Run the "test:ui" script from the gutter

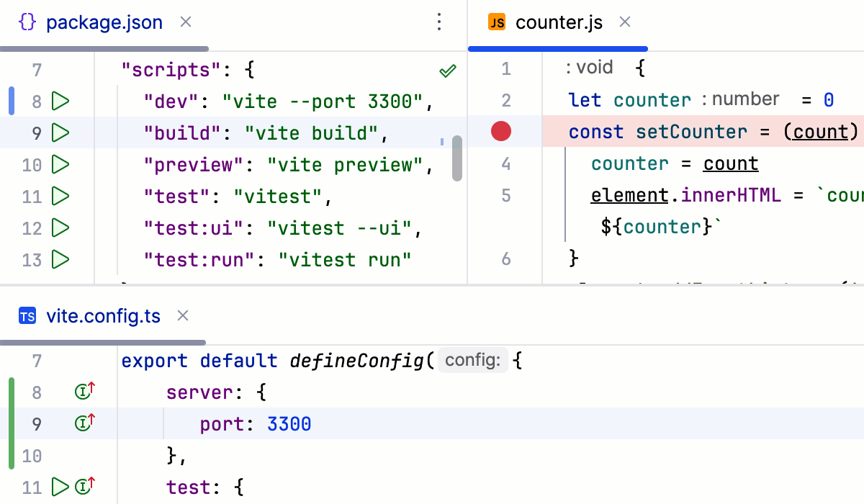click(60, 228)
